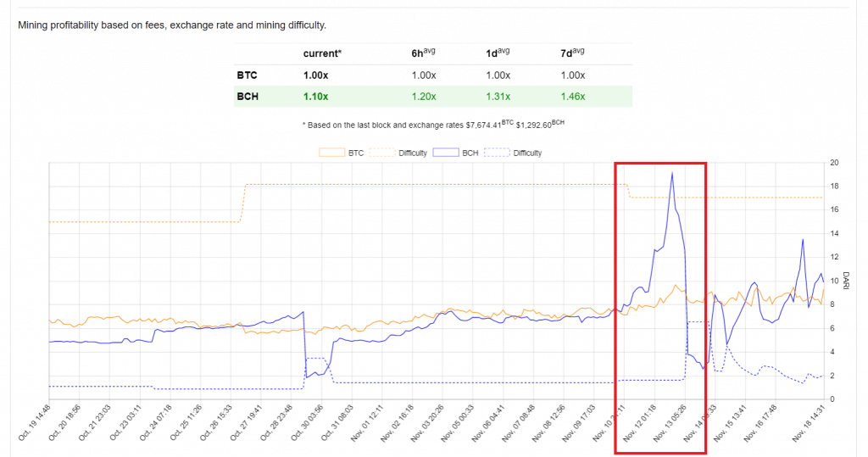This screenshot has width=868, height=457.
Task: Click the Mining profitability description text
Action: click(x=172, y=25)
